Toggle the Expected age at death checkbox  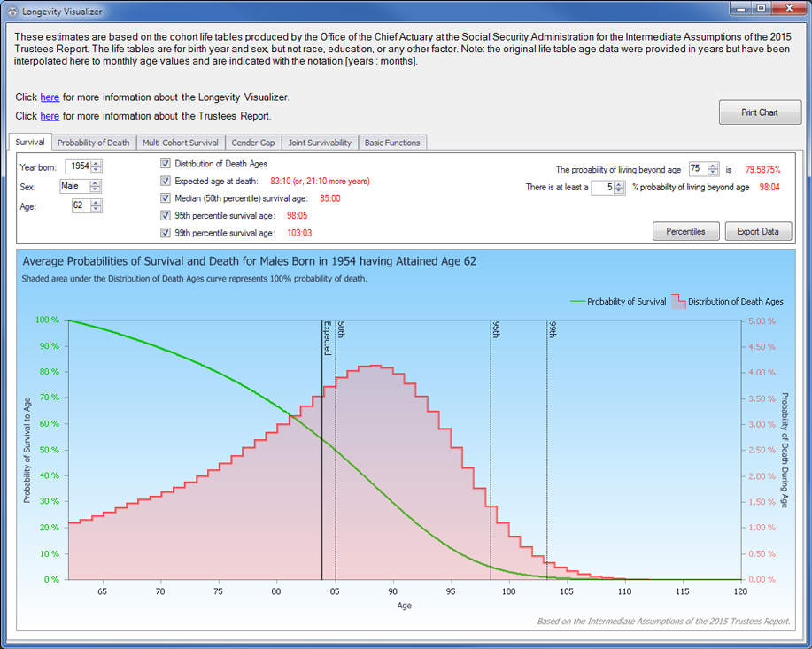tap(166, 181)
